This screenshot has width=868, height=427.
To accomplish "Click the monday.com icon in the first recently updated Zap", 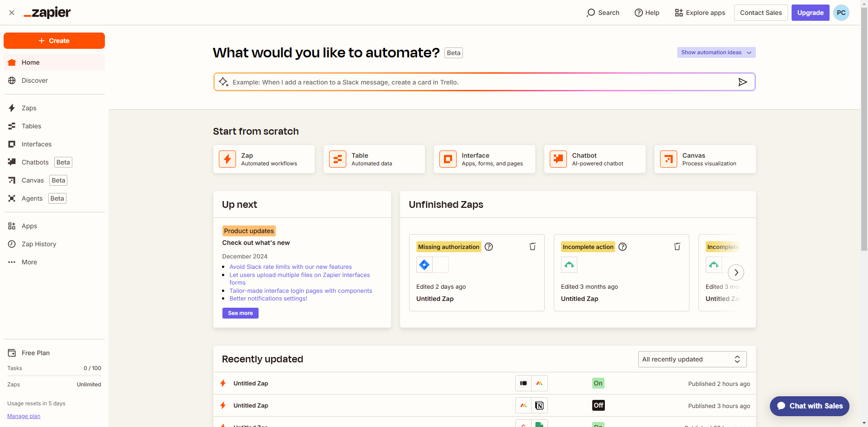I will click(539, 383).
